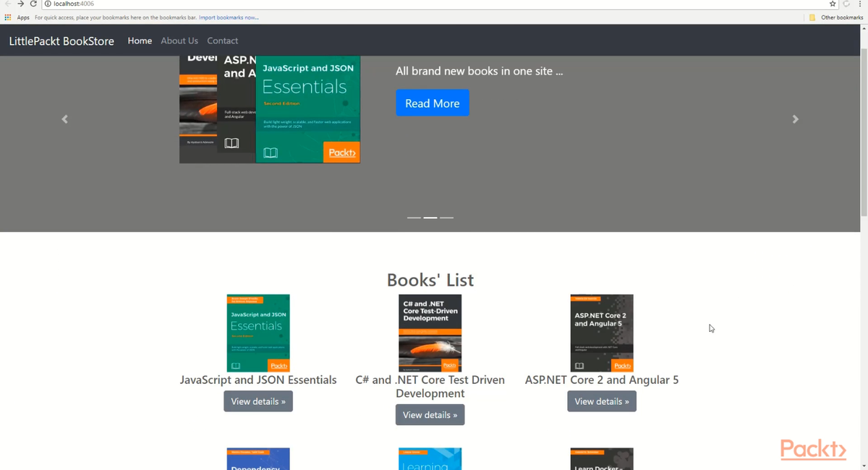View details for JavaScript and JSON Essentials

(258, 401)
